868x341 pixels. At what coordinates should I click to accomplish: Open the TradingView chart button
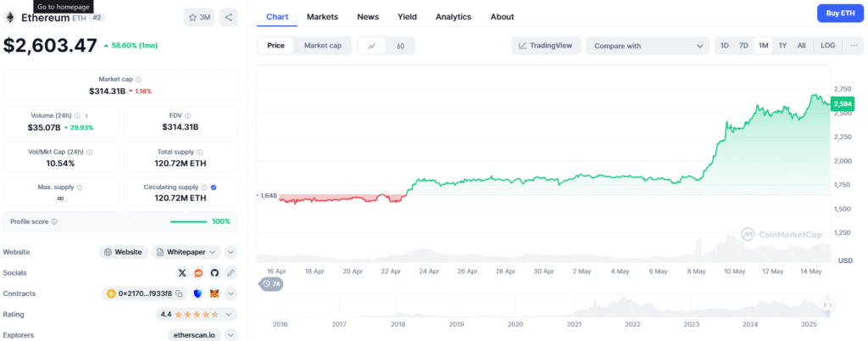click(546, 46)
